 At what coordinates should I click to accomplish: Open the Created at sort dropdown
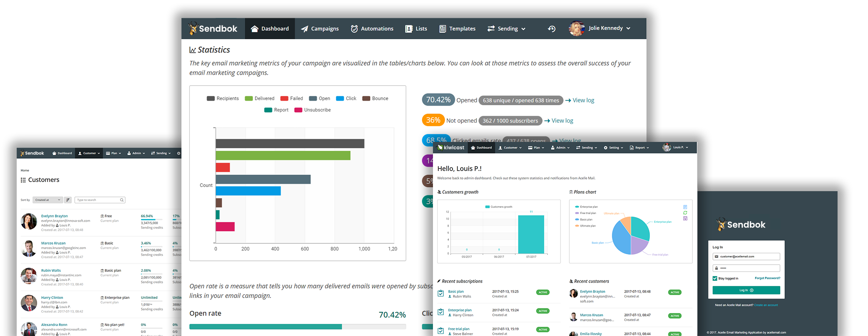(x=48, y=200)
